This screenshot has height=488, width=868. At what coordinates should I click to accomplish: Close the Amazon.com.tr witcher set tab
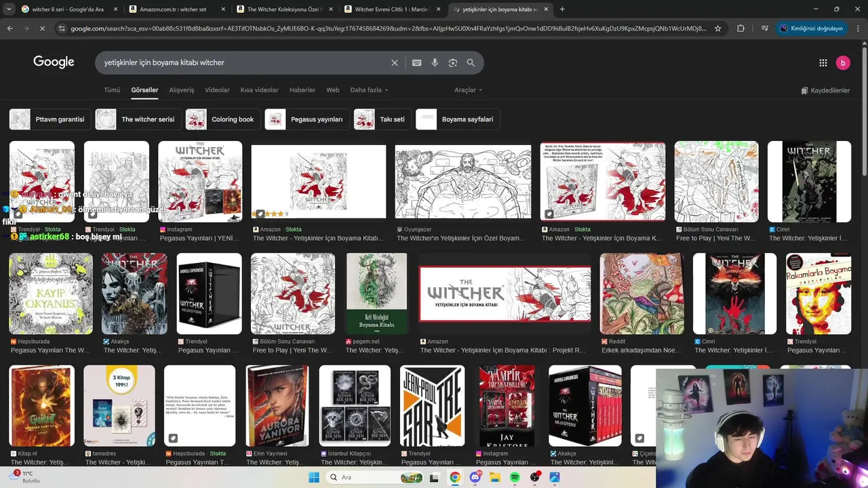tap(223, 9)
